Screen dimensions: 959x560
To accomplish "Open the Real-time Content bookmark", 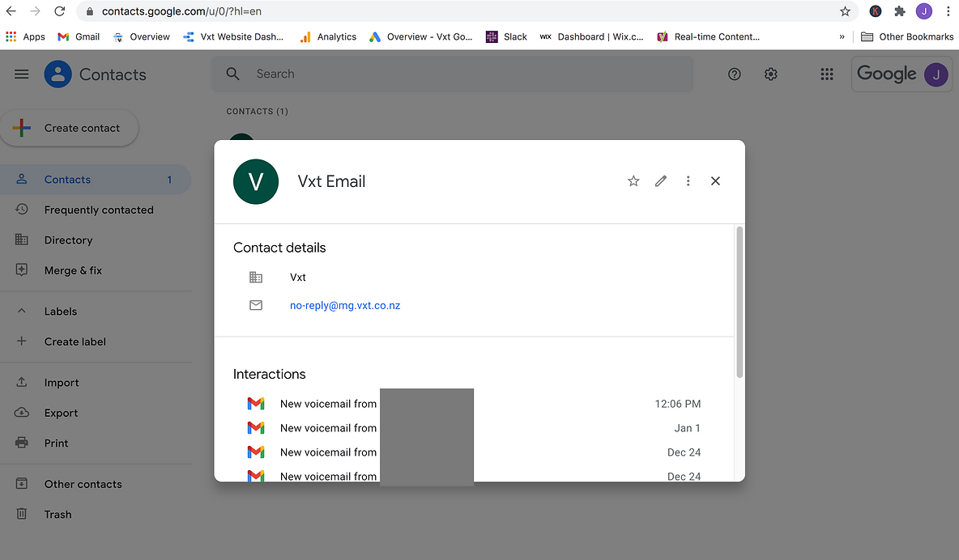I will point(708,36).
